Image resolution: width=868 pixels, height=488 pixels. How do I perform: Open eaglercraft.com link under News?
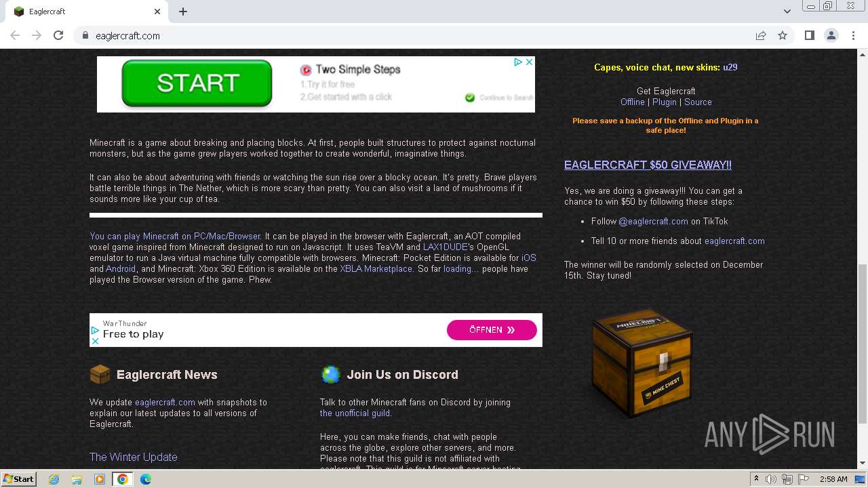[165, 402]
